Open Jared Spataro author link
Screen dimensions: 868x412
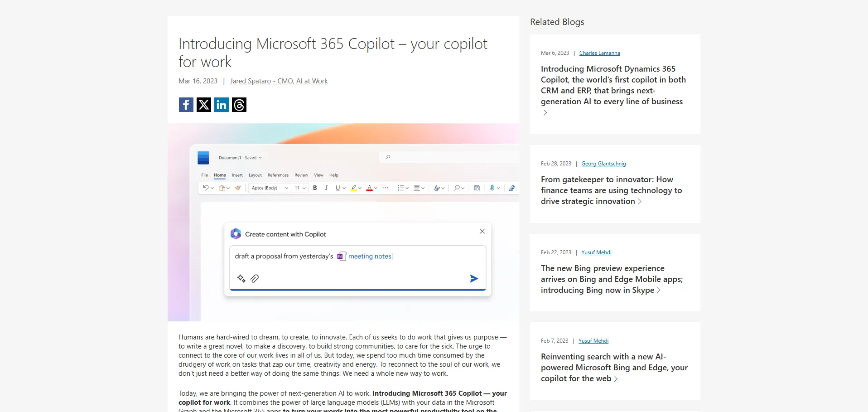(279, 81)
